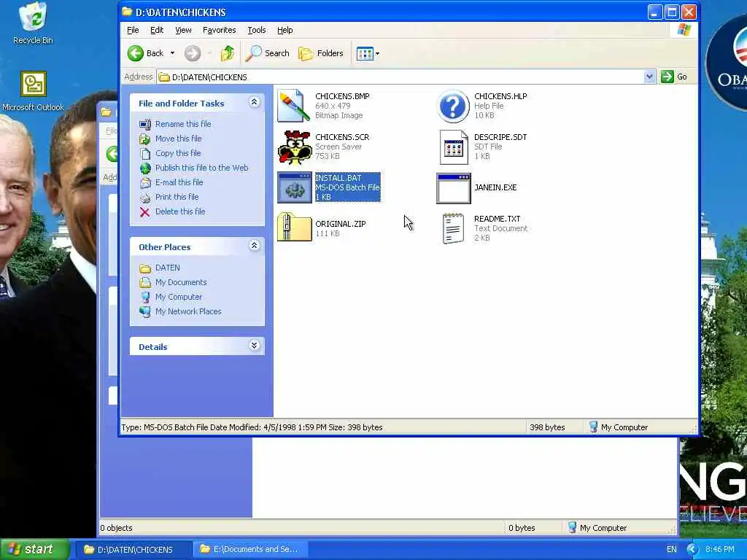Select the CHICKENS.SCR screen saver icon
The image size is (747, 560).
pyautogui.click(x=294, y=147)
